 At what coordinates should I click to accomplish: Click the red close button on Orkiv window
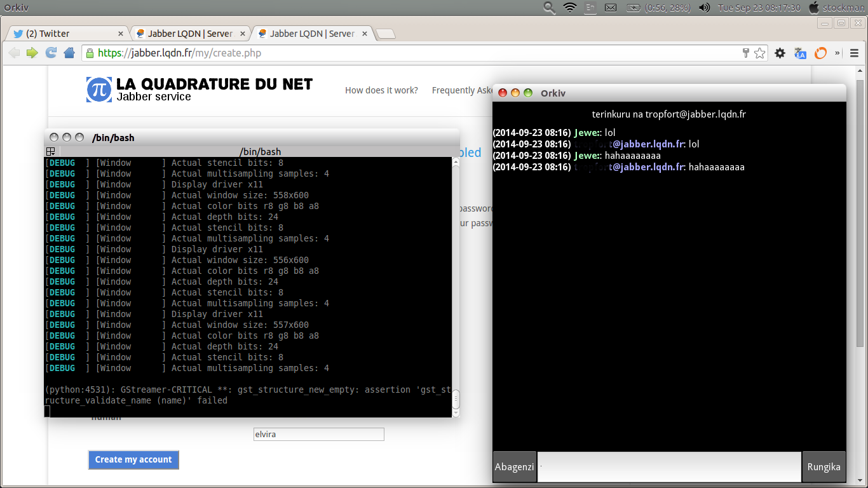(x=503, y=93)
